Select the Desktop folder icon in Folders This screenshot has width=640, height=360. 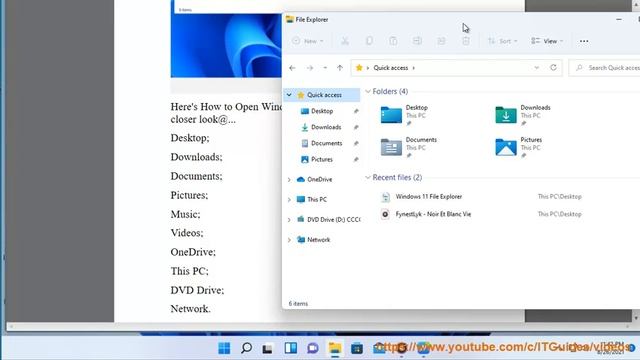click(391, 115)
